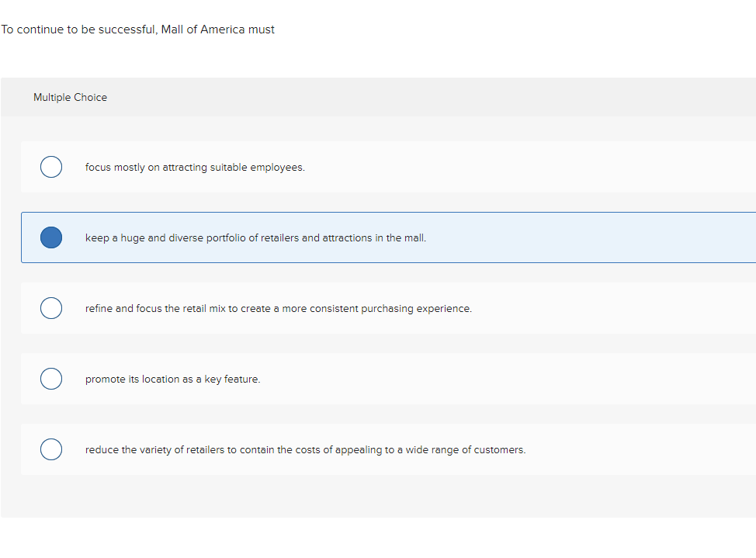Pick radio button for 'reduce the variety of retailers'
The width and height of the screenshot is (756, 558).
[51, 449]
